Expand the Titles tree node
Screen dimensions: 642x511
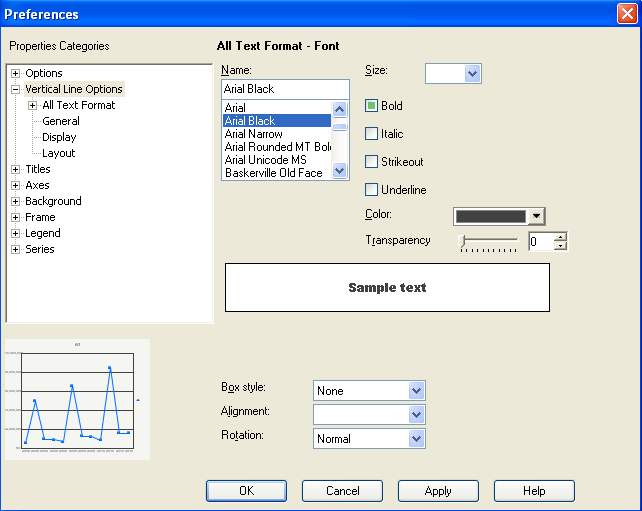pos(16,169)
